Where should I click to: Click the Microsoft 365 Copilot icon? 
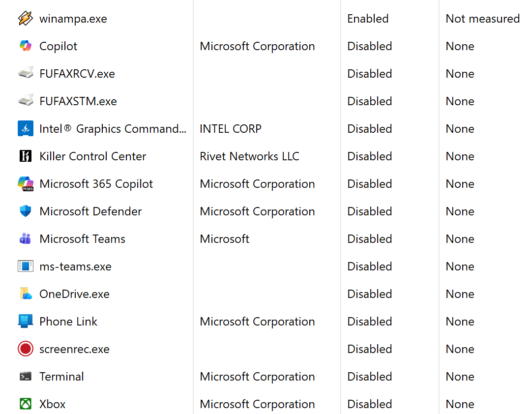point(25,184)
